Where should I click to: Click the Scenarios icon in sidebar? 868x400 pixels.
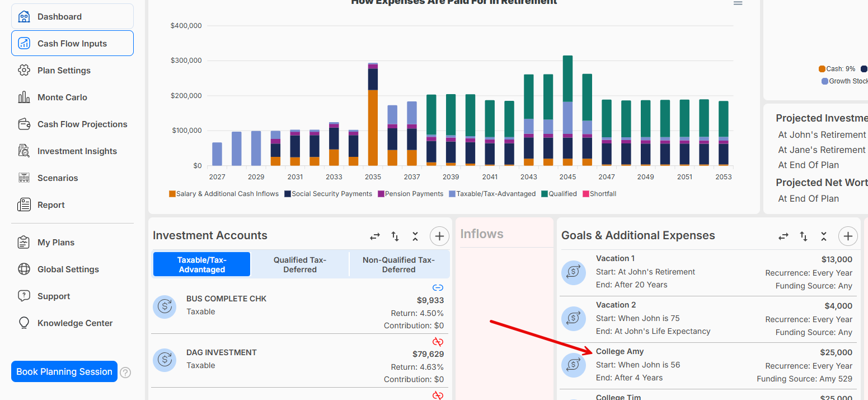coord(24,178)
